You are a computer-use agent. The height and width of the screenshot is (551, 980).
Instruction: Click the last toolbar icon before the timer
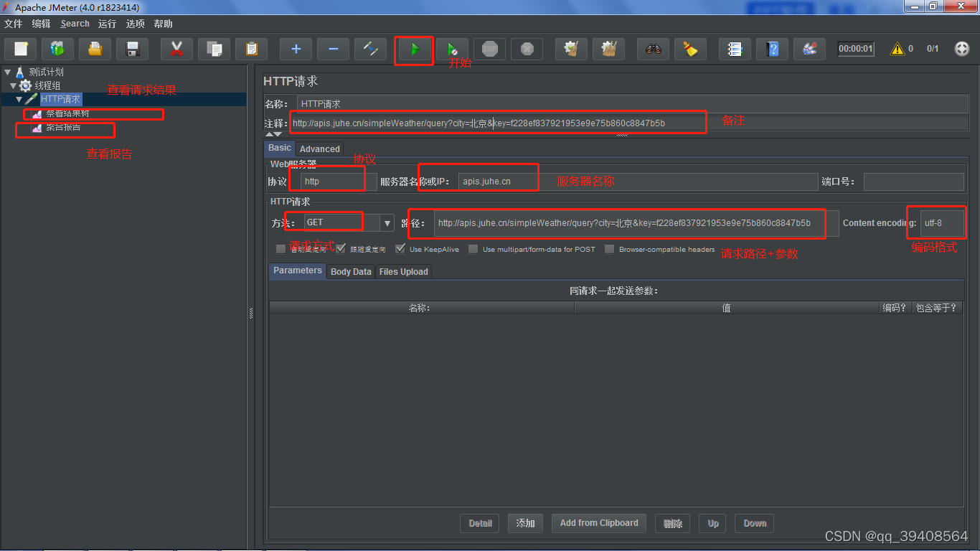pos(809,50)
